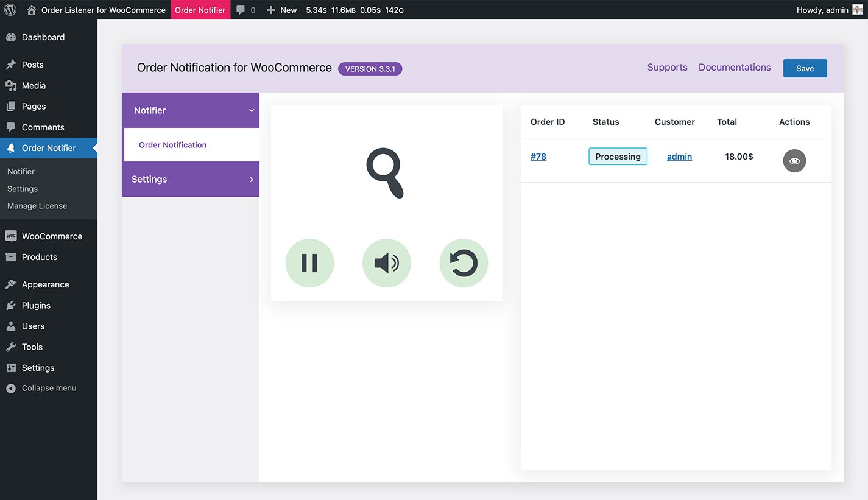The height and width of the screenshot is (500, 868).
Task: Click the Order Notifier bell icon
Action: click(11, 148)
